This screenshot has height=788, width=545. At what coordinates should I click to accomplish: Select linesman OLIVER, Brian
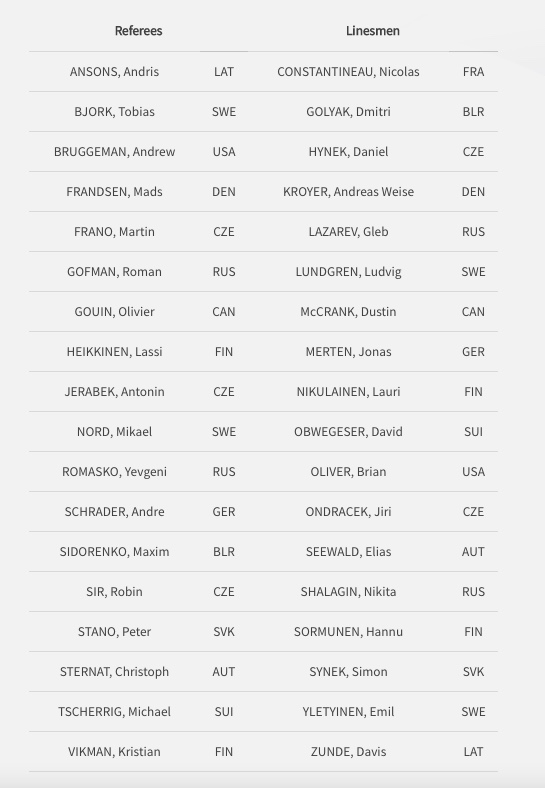(x=348, y=471)
